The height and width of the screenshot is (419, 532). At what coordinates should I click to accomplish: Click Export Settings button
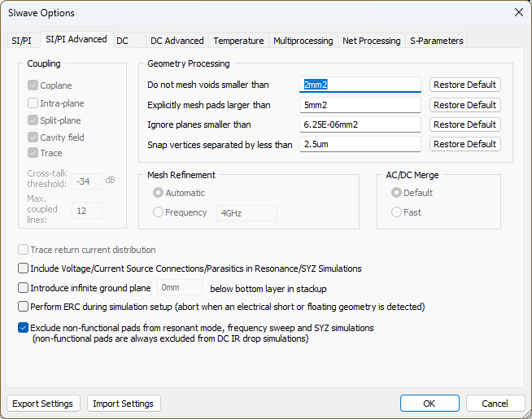click(43, 404)
